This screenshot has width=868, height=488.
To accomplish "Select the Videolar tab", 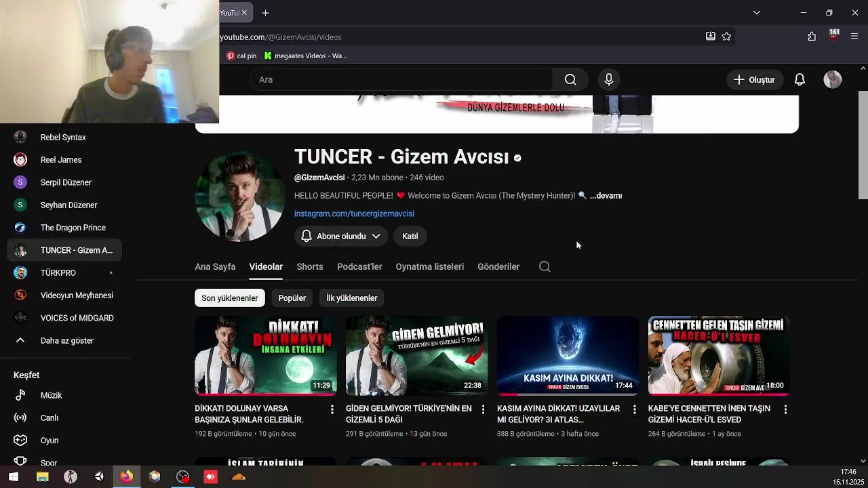I will (266, 266).
